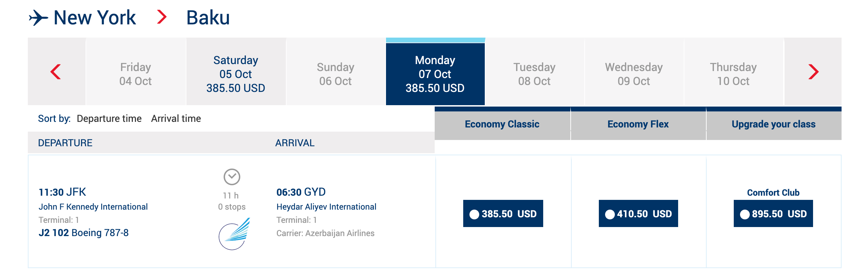Select the 410.50 USD Economy Flex fare

click(638, 213)
